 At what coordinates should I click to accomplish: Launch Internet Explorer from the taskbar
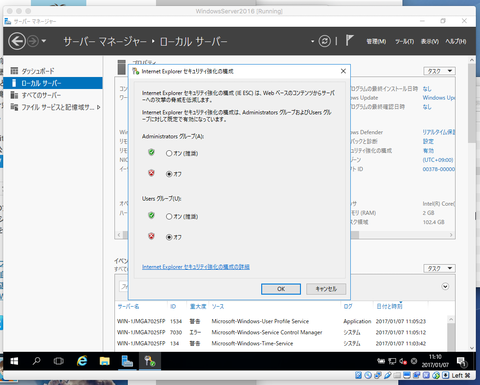[82, 361]
